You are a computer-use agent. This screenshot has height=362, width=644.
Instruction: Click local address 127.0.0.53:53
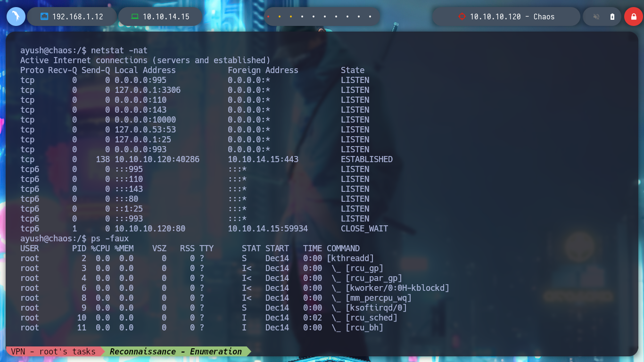145,130
